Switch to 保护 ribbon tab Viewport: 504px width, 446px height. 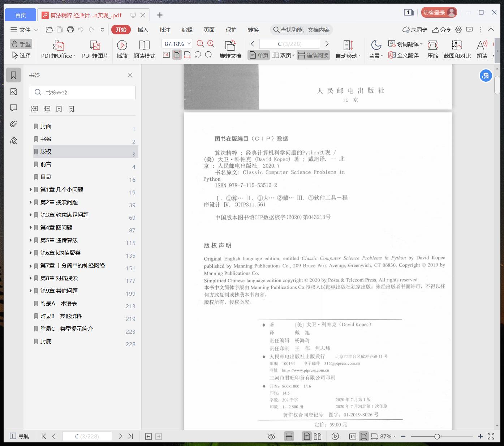click(231, 30)
